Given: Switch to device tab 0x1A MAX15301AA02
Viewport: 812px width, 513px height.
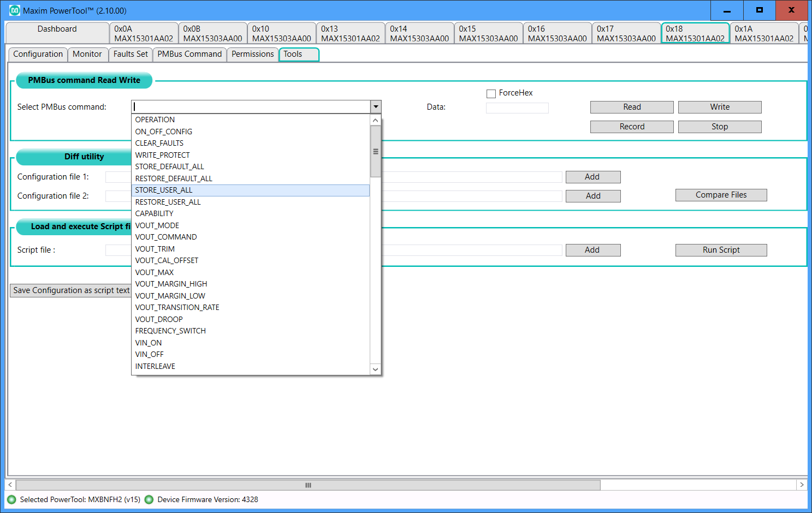Looking at the screenshot, I should tap(764, 33).
